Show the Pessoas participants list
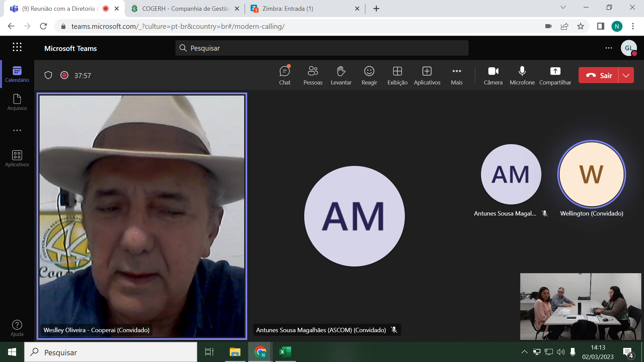Image resolution: width=644 pixels, height=362 pixels. click(313, 75)
